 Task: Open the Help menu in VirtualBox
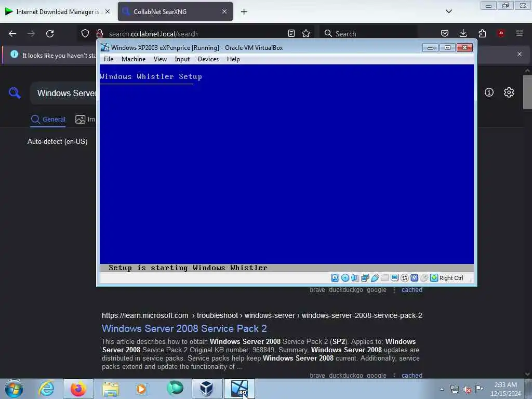[x=233, y=59]
